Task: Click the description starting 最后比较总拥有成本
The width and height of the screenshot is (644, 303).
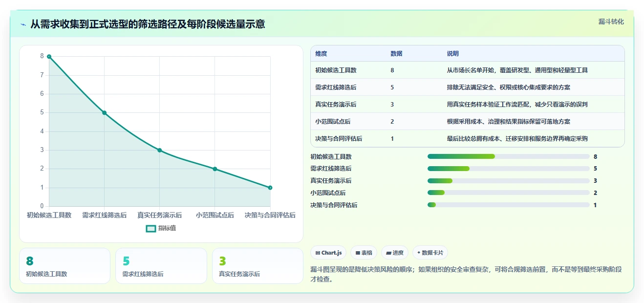Action: coord(517,139)
